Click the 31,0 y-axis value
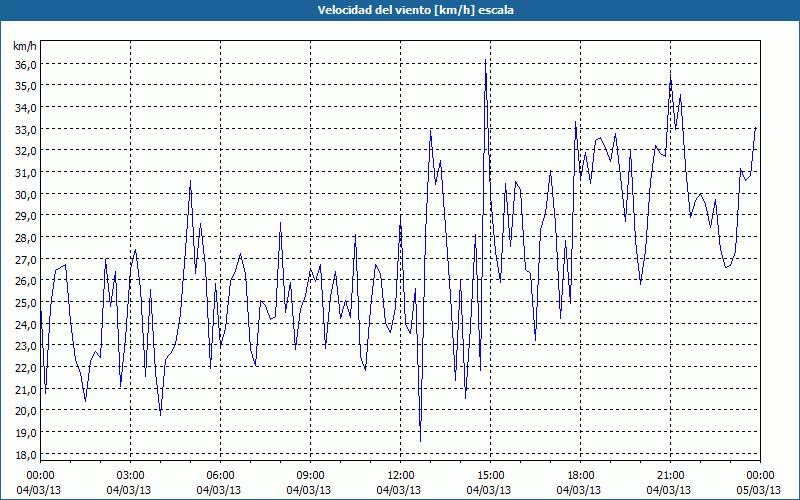Viewport: 800px width, 500px height. (25, 173)
